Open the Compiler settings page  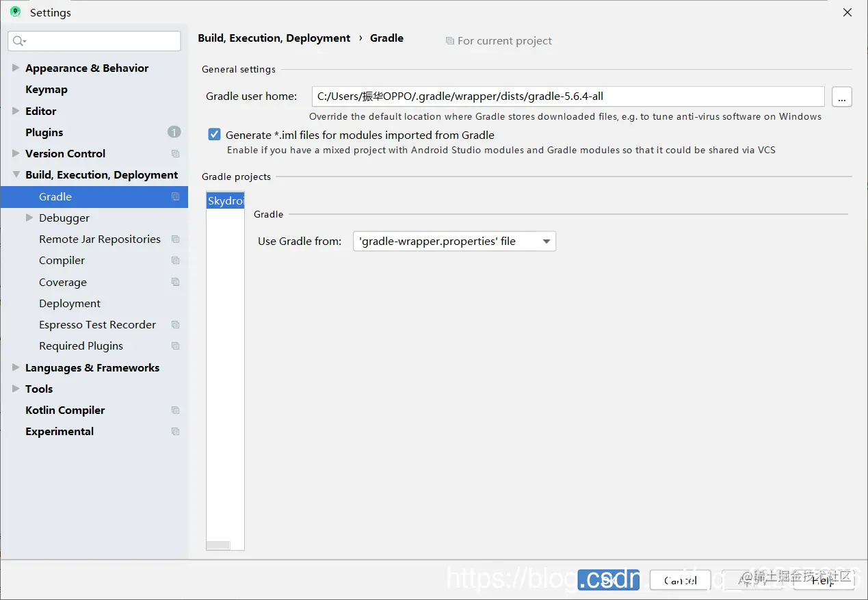tap(62, 261)
